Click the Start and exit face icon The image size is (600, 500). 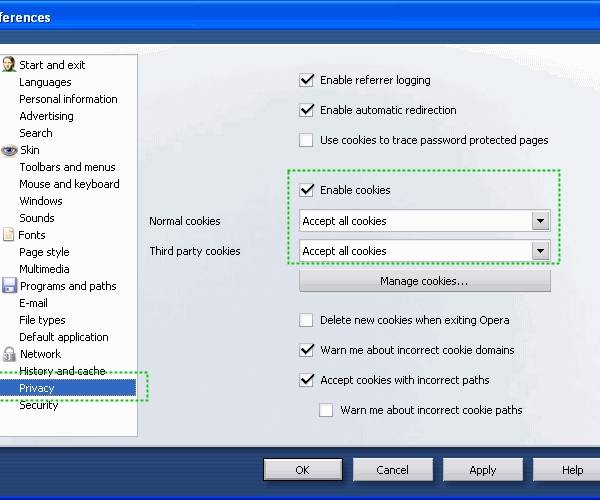pyautogui.click(x=9, y=65)
